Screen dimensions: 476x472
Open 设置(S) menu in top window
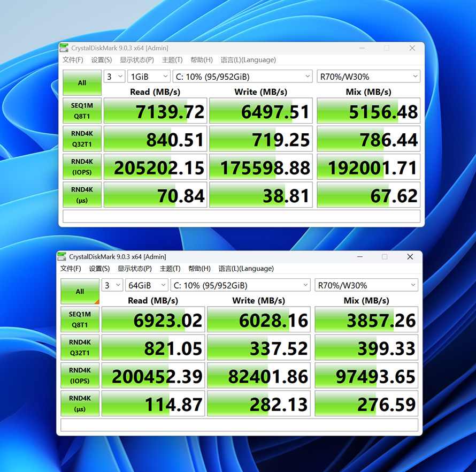click(102, 60)
